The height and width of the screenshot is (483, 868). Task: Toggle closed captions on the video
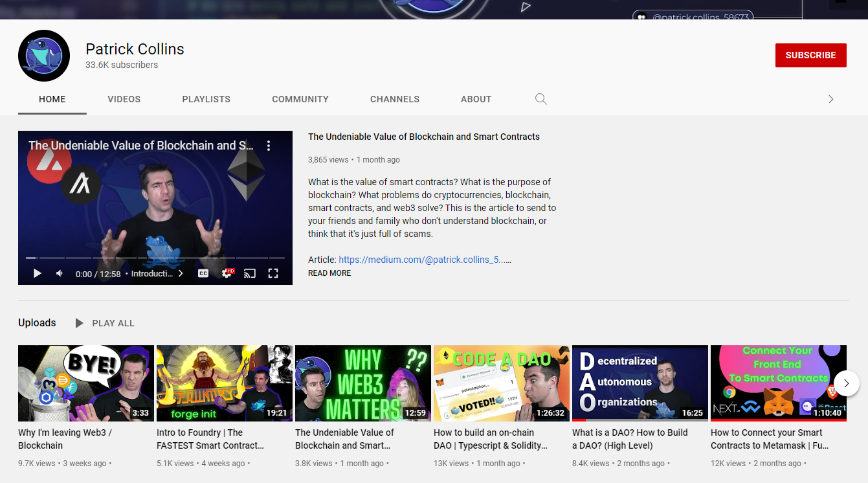pyautogui.click(x=204, y=273)
